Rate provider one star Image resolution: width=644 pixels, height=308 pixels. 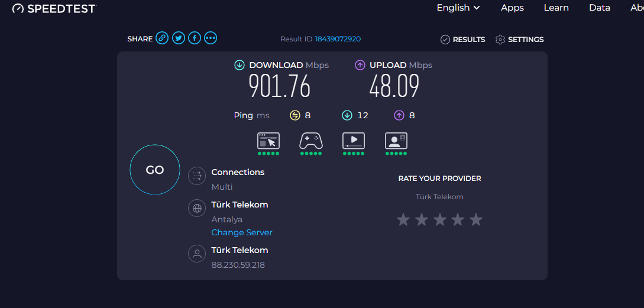click(x=403, y=220)
